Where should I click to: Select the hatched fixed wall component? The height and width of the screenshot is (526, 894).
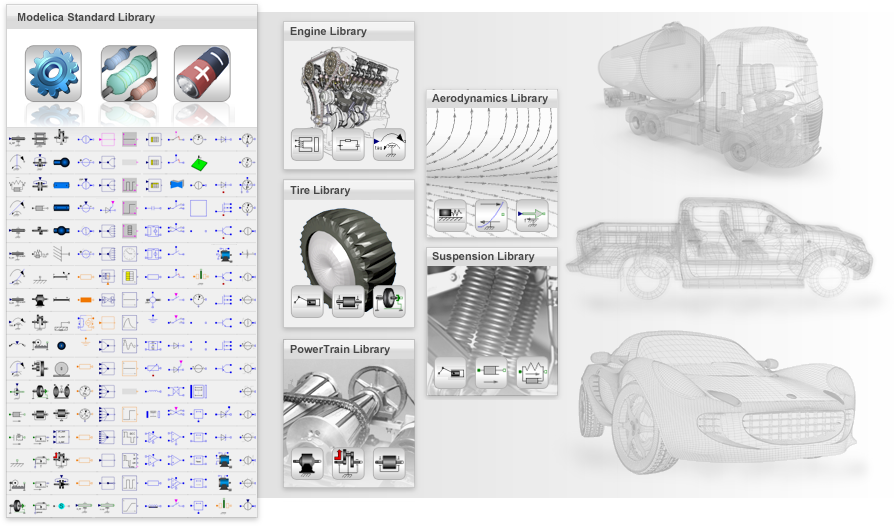click(61, 254)
